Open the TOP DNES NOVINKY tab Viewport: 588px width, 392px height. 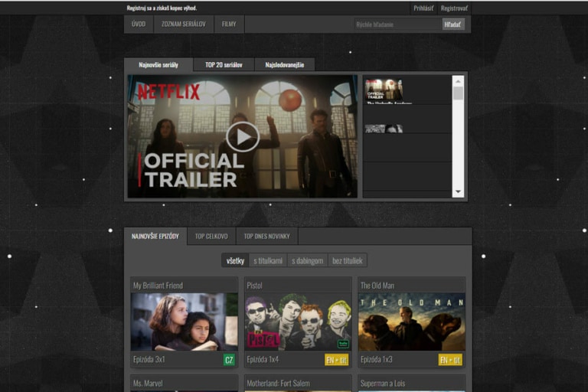coord(267,237)
